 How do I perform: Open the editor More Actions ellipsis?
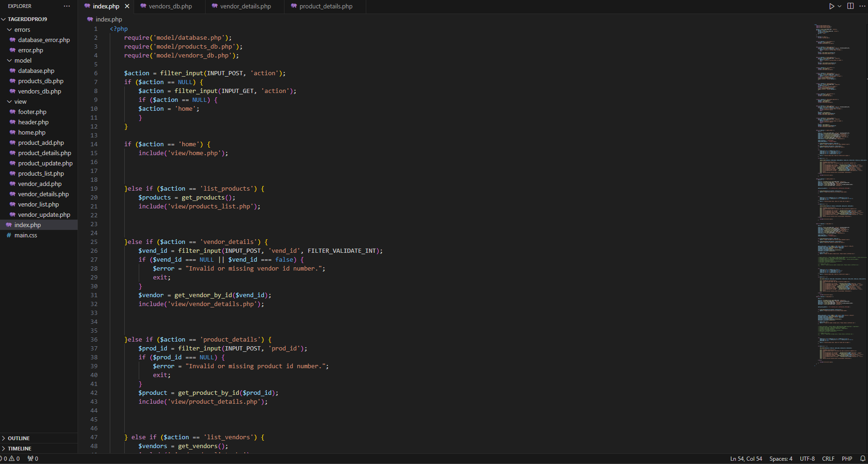click(x=862, y=6)
